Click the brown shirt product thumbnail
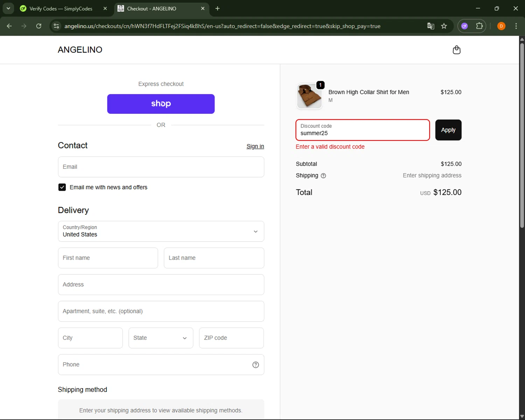This screenshot has width=525, height=420. tap(309, 96)
